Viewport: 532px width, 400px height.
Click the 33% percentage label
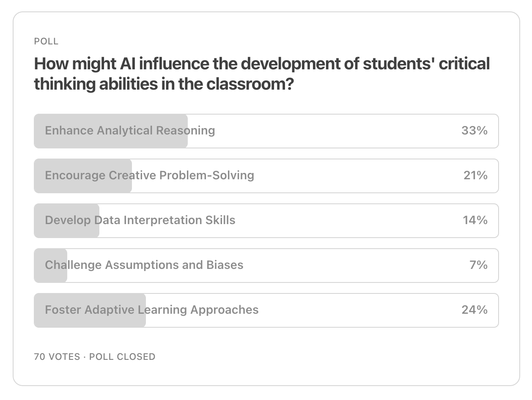pyautogui.click(x=474, y=131)
